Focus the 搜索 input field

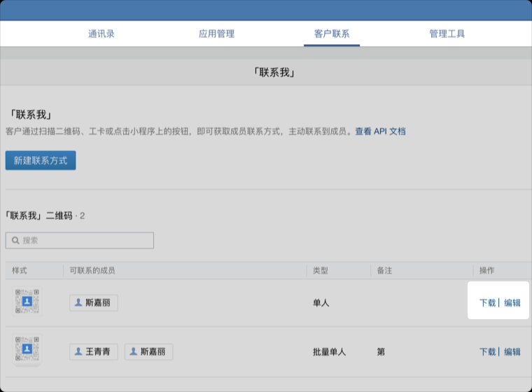click(84, 240)
